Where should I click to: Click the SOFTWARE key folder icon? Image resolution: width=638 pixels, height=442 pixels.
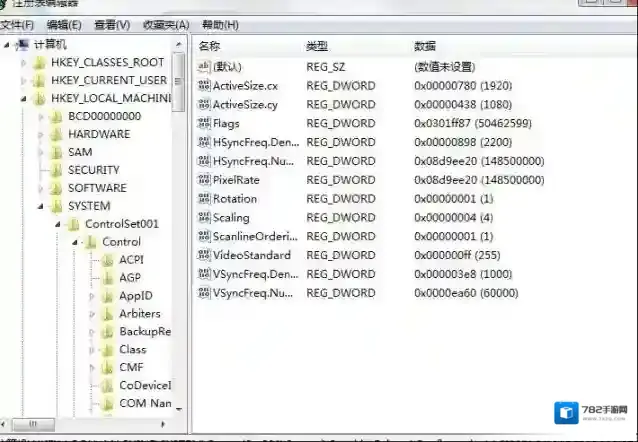pyautogui.click(x=56, y=188)
